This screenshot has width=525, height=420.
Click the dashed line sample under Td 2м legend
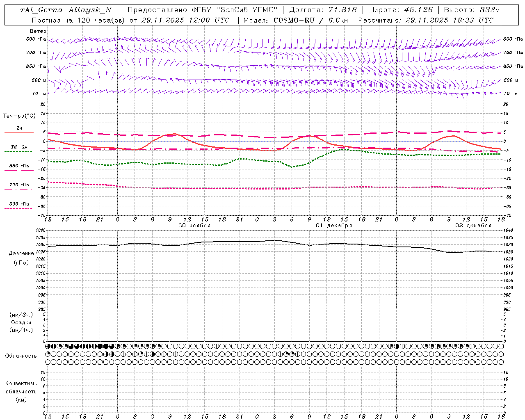[18, 152]
